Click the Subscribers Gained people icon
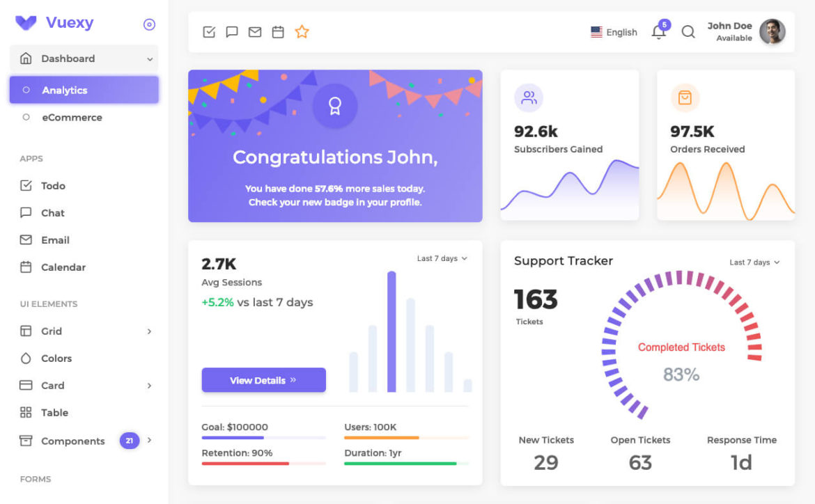 [x=529, y=97]
